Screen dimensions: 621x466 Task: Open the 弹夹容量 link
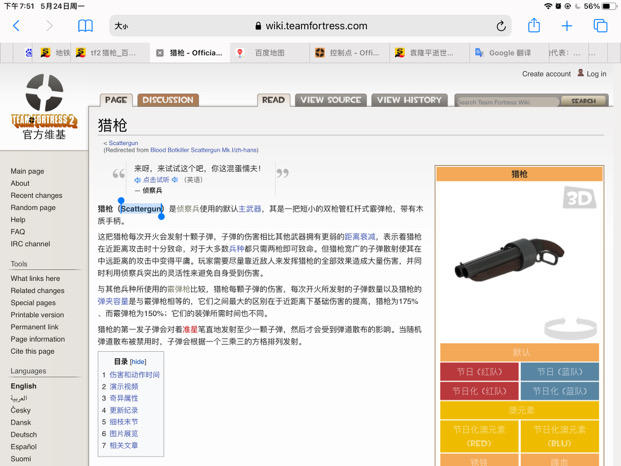point(113,301)
